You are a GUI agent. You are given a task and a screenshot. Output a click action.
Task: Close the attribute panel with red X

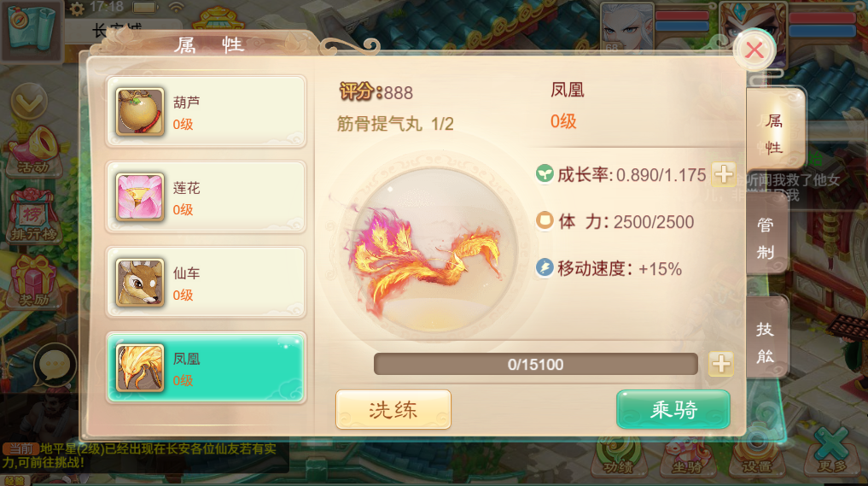coord(754,50)
